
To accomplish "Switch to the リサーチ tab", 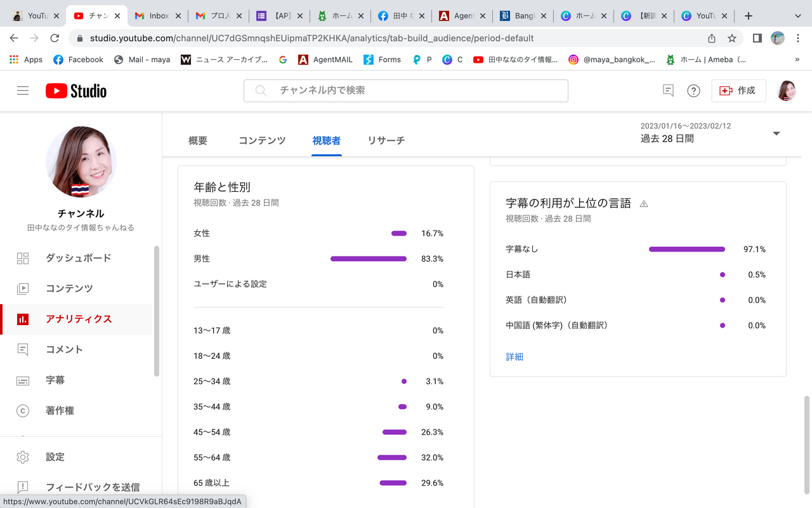I will point(386,140).
